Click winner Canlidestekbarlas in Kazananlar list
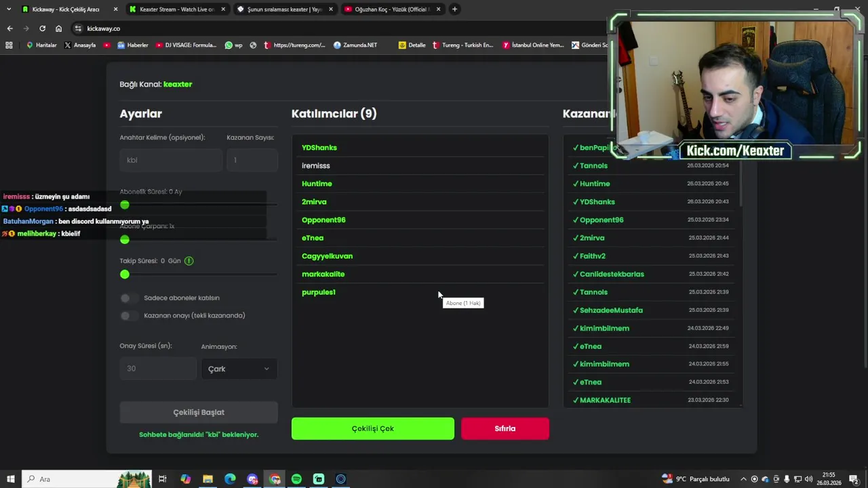Screen dimensions: 868x488 612,274
